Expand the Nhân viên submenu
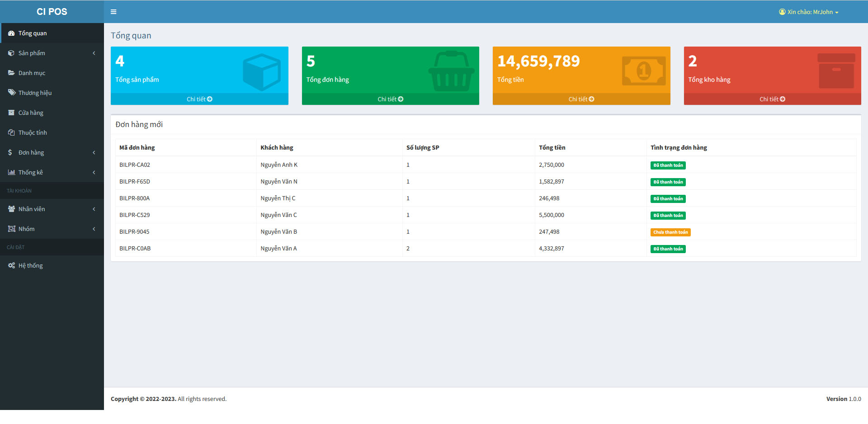The width and height of the screenshot is (868, 424). (x=94, y=209)
